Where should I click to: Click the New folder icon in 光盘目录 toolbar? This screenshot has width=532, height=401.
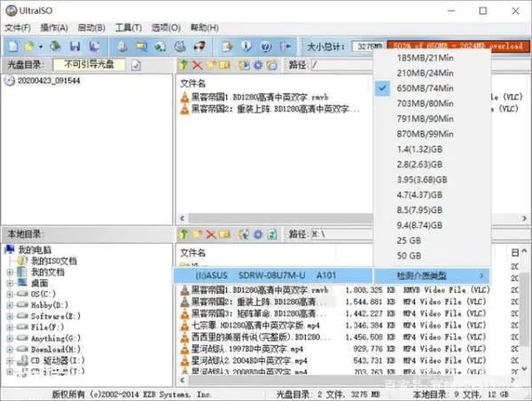[211, 65]
